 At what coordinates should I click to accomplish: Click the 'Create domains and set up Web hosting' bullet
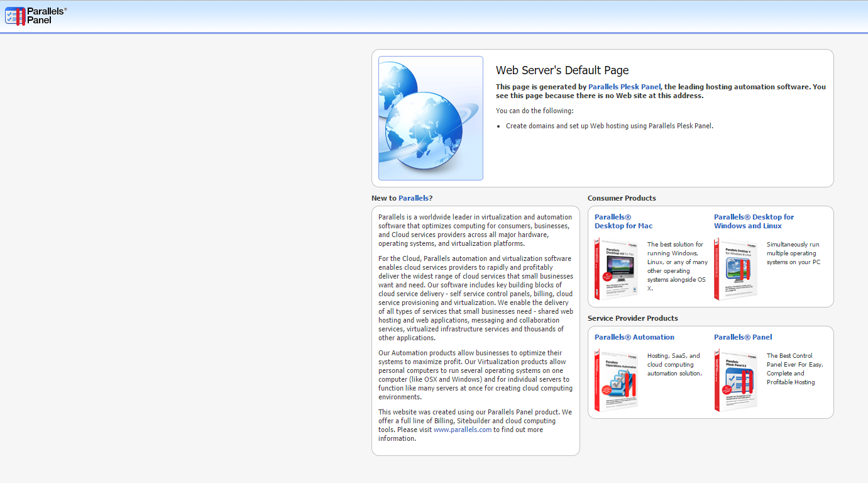tap(610, 126)
